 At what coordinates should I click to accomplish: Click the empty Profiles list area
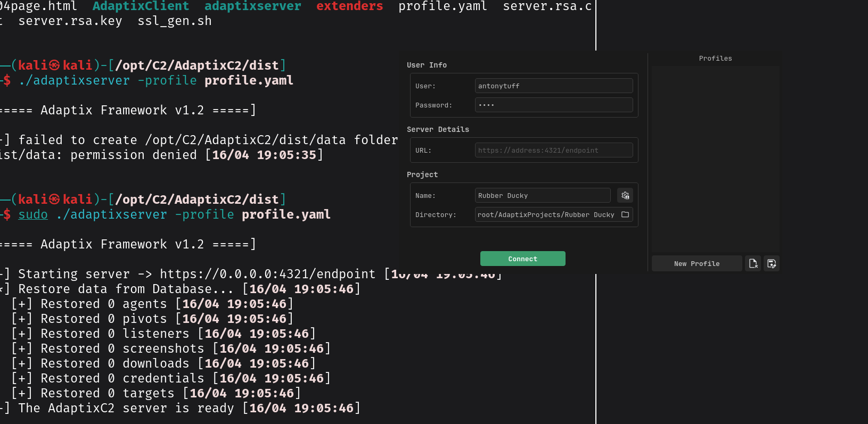[715, 159]
